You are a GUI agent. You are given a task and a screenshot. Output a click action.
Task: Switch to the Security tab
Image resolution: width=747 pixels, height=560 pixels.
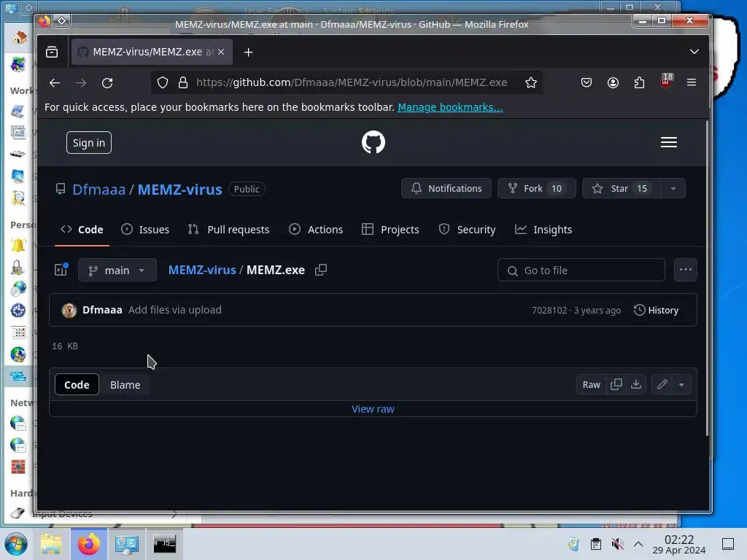tap(467, 230)
